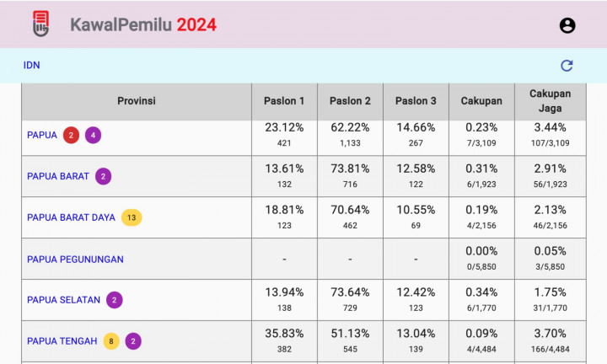607x364 pixels.
Task: Open the PAPUA BARAT DAYA link
Action: 71,217
